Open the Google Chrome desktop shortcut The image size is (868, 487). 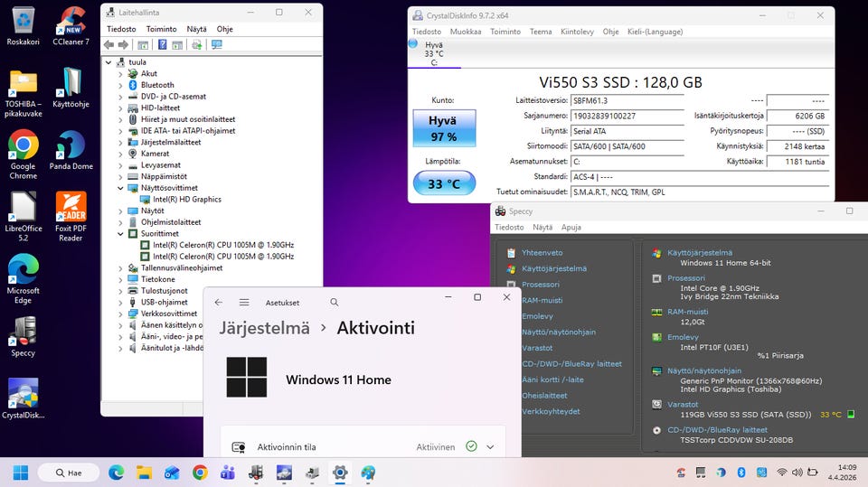24,155
